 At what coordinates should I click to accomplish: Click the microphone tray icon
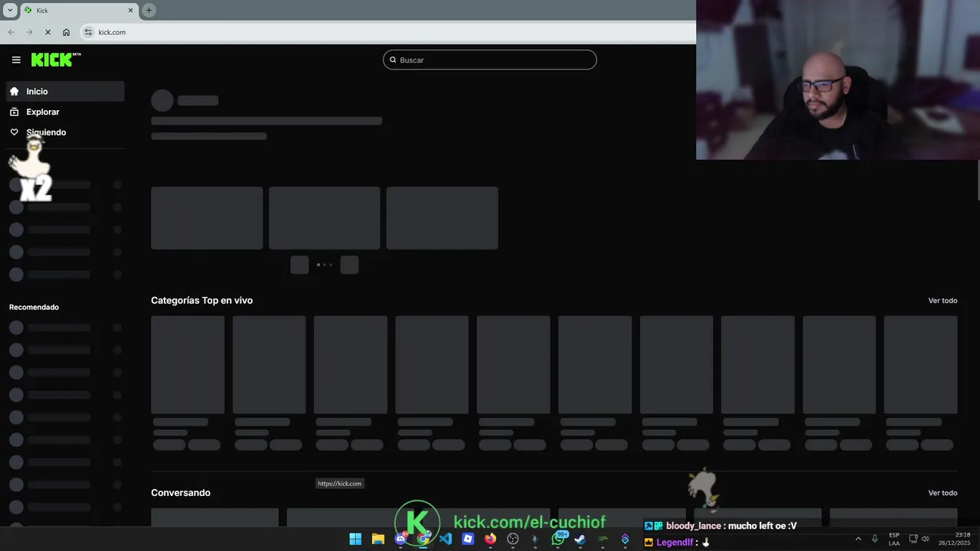pyautogui.click(x=874, y=539)
